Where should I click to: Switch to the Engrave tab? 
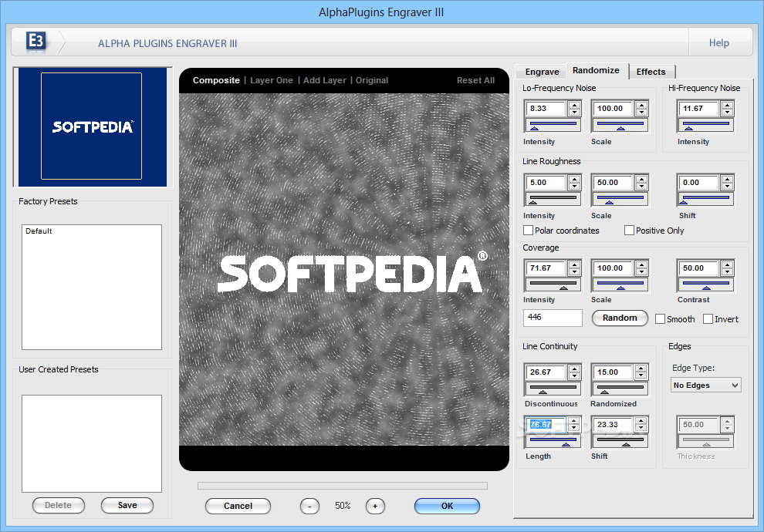542,72
